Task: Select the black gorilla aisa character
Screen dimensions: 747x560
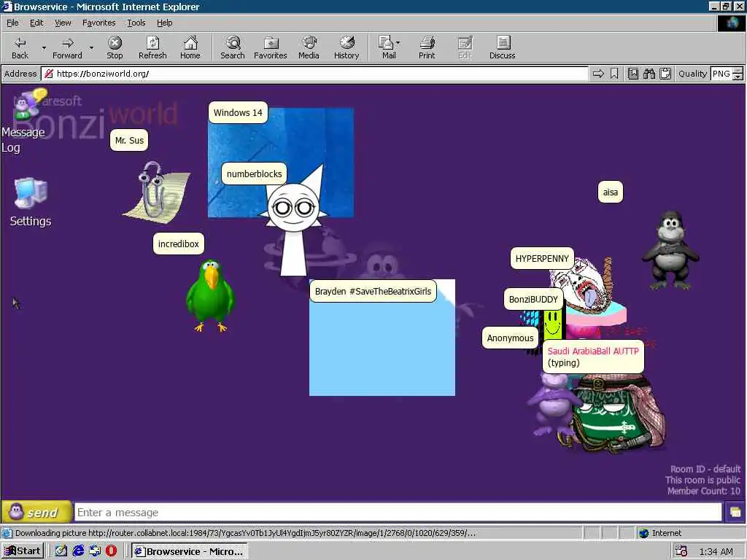Action: [x=670, y=251]
